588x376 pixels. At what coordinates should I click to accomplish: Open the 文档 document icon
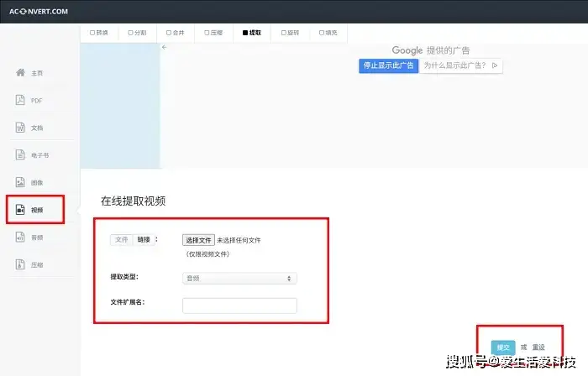click(x=20, y=128)
